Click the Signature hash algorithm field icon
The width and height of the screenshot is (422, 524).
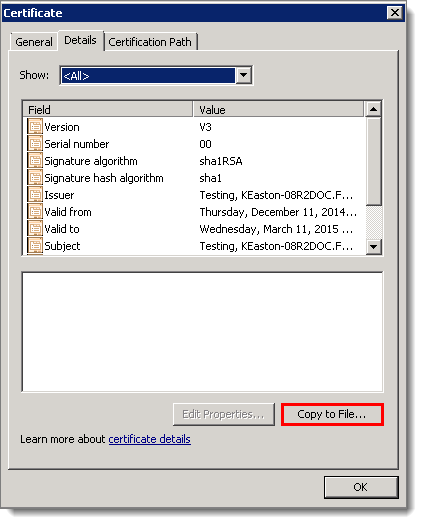point(35,178)
